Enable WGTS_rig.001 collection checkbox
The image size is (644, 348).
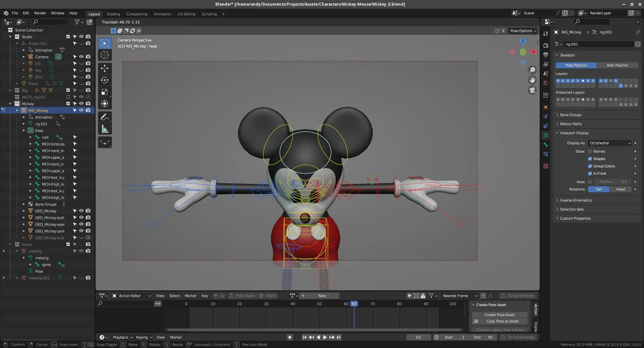point(68,97)
